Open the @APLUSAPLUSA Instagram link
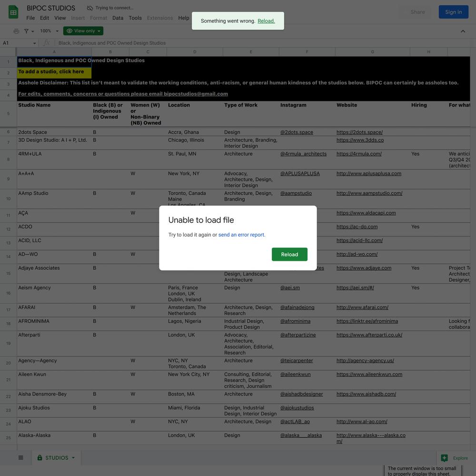The image size is (476, 476). click(x=300, y=174)
